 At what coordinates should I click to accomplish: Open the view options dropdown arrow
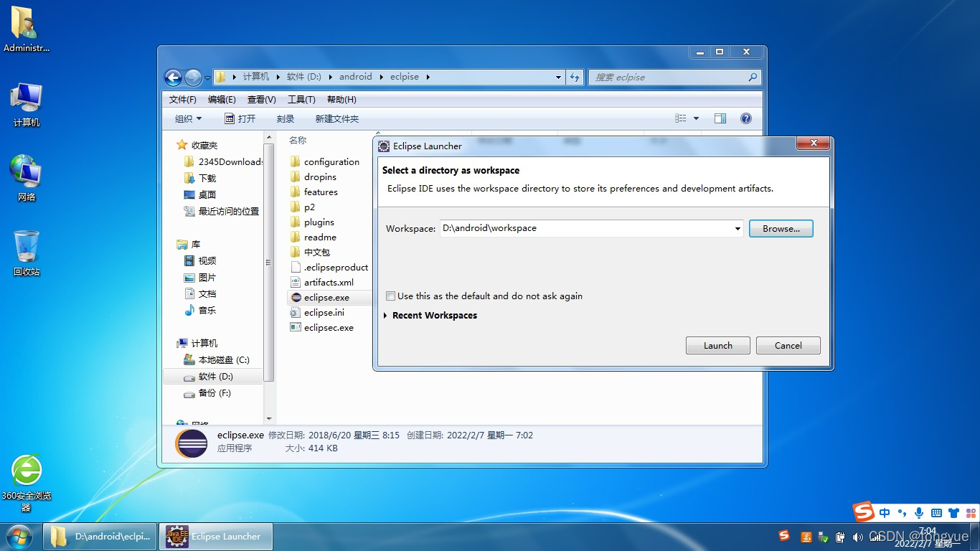[696, 118]
